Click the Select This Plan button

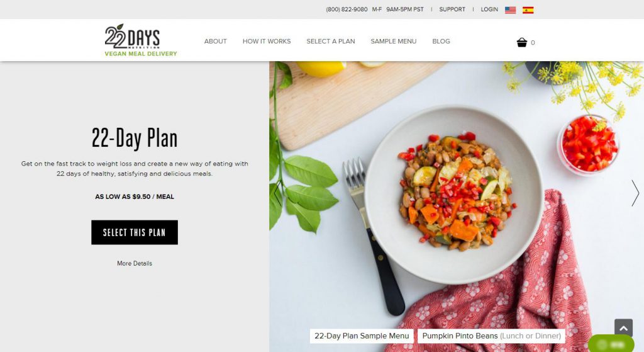pos(135,232)
